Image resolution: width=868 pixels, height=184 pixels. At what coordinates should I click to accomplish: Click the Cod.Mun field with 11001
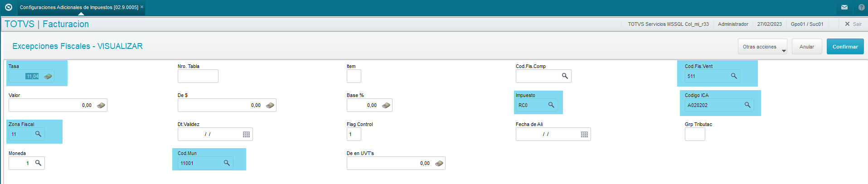(205, 163)
